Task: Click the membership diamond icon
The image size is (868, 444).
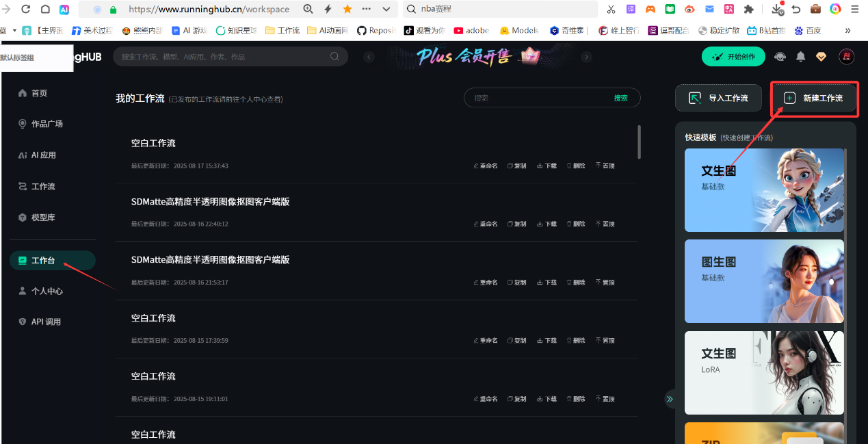Action: pos(821,57)
